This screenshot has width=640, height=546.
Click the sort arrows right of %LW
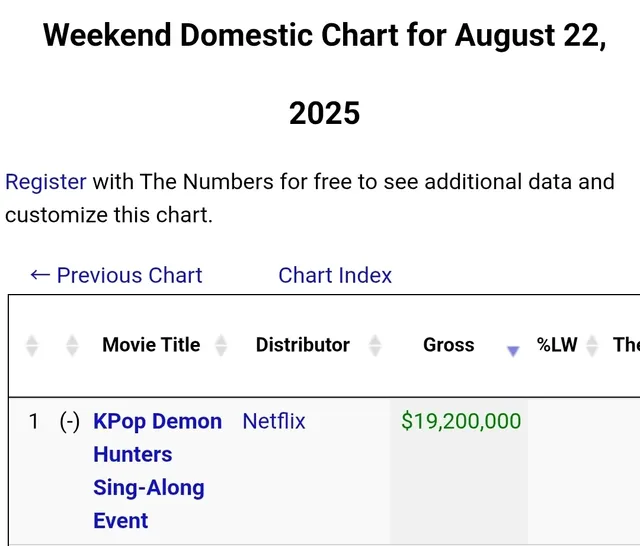pos(592,345)
